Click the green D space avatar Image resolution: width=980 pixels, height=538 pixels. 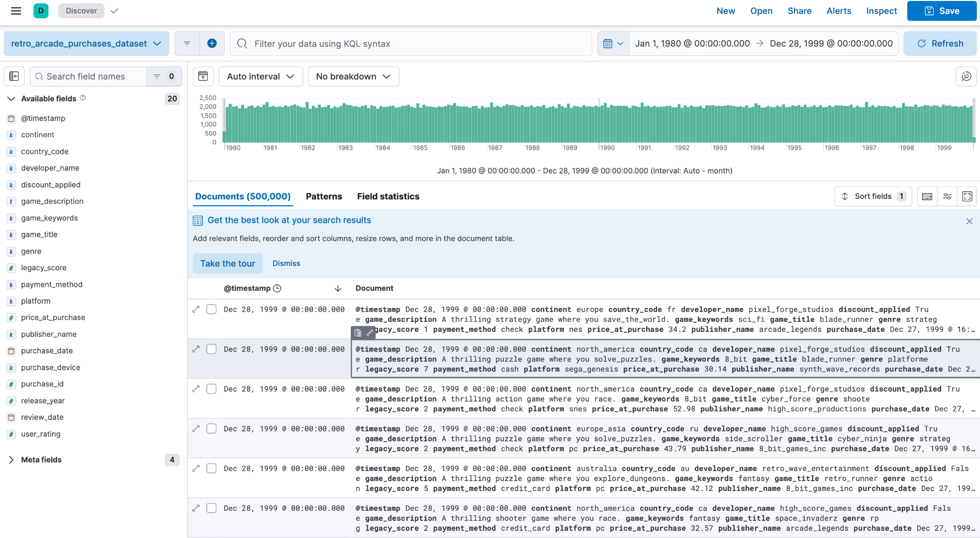pos(41,11)
